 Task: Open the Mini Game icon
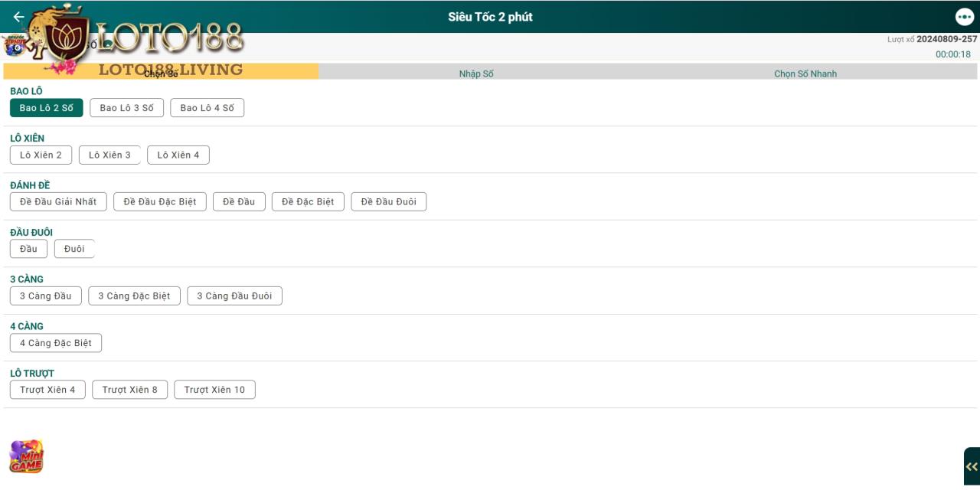[x=26, y=456]
